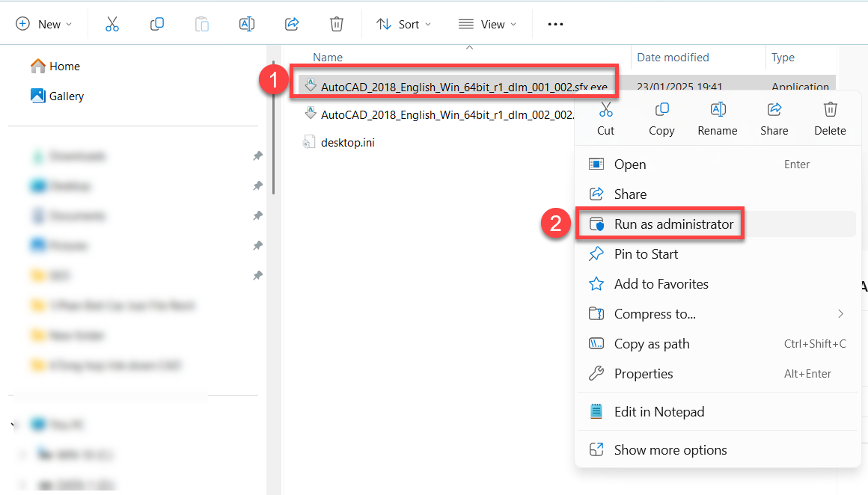Open Properties from context menu

(x=718, y=373)
